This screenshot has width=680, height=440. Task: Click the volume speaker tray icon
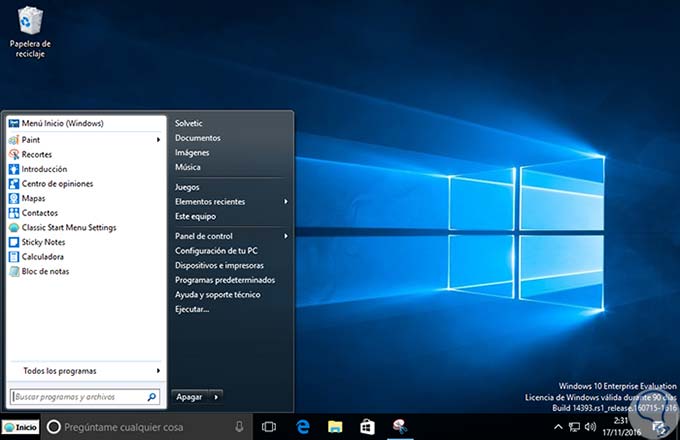[590, 427]
